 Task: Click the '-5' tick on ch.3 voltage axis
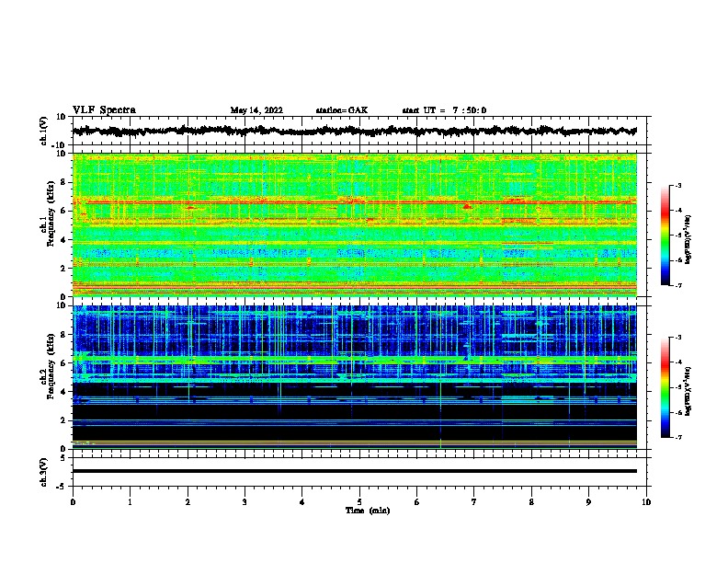click(63, 488)
